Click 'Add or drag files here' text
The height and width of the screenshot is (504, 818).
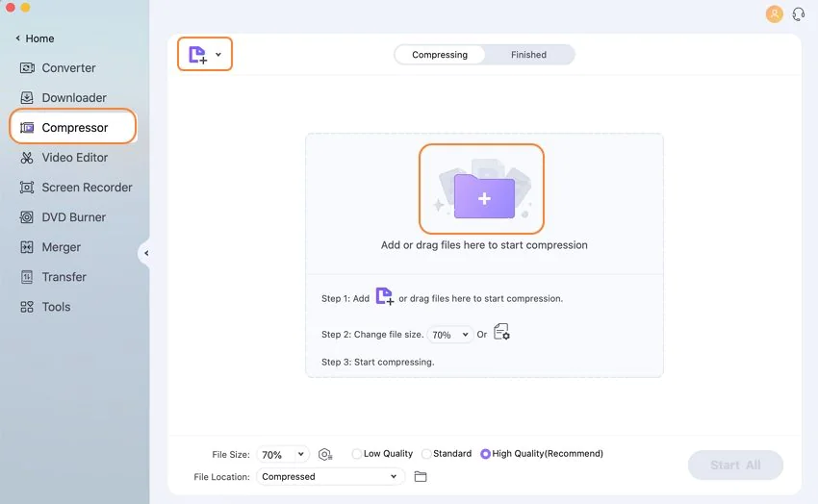pos(484,245)
